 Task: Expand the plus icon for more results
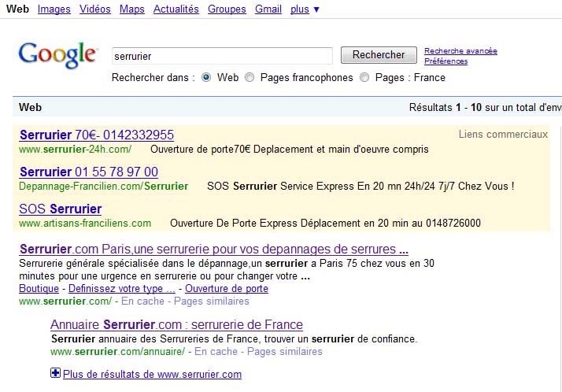[55, 374]
